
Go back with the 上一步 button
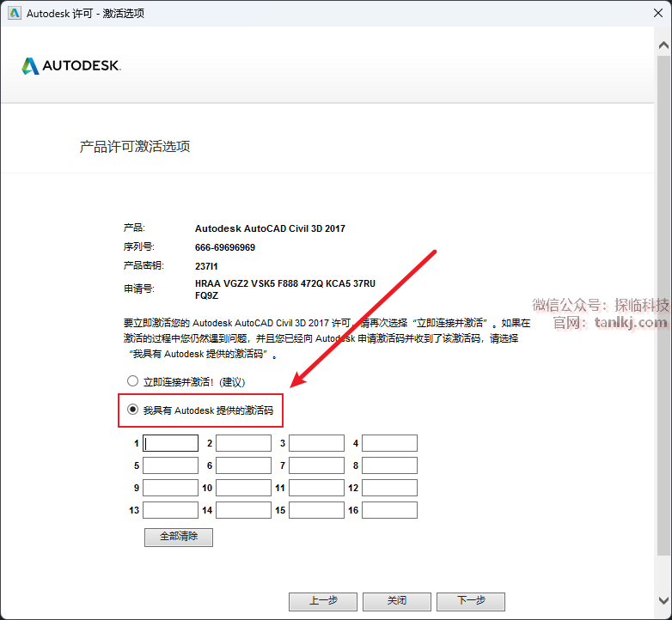323,602
